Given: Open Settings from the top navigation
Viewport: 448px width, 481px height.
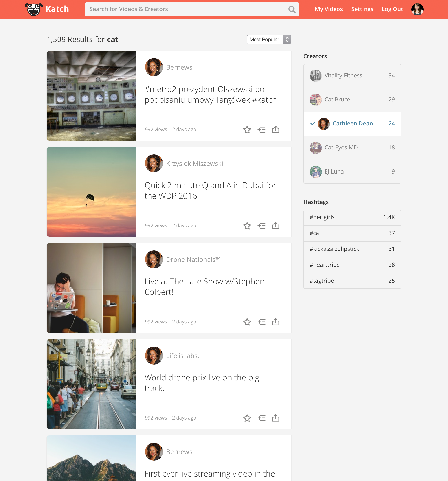Looking at the screenshot, I should tap(362, 9).
